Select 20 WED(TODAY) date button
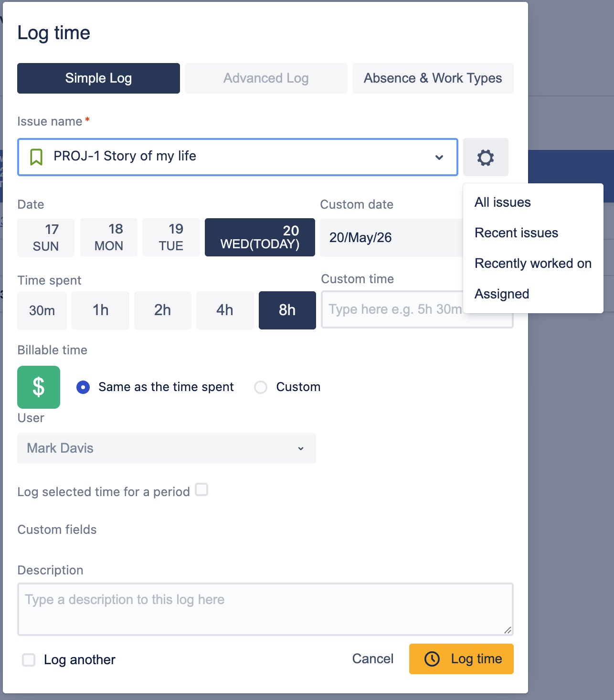 point(260,237)
